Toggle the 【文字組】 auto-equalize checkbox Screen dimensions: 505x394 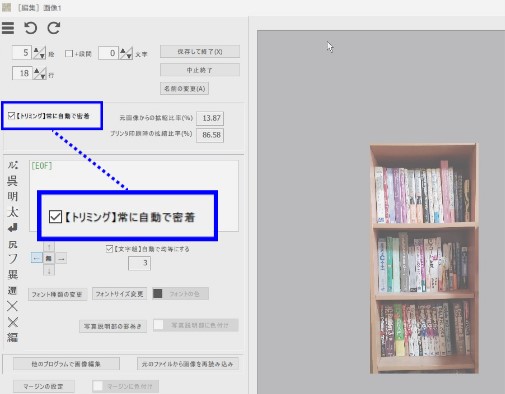(x=109, y=249)
